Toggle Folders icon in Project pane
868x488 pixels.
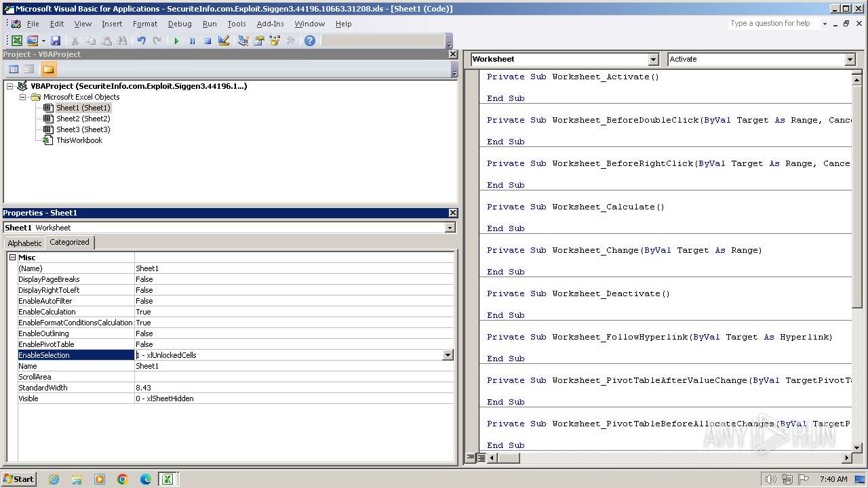click(x=48, y=69)
